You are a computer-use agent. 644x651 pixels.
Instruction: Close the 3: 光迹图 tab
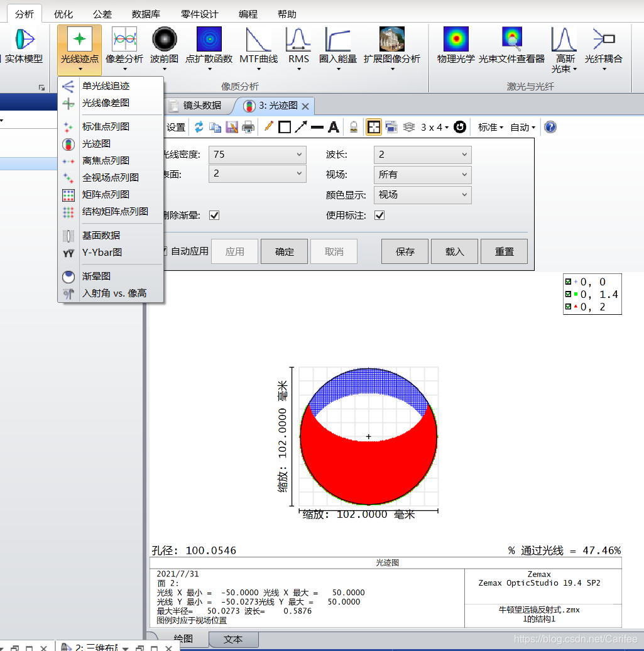(x=305, y=106)
